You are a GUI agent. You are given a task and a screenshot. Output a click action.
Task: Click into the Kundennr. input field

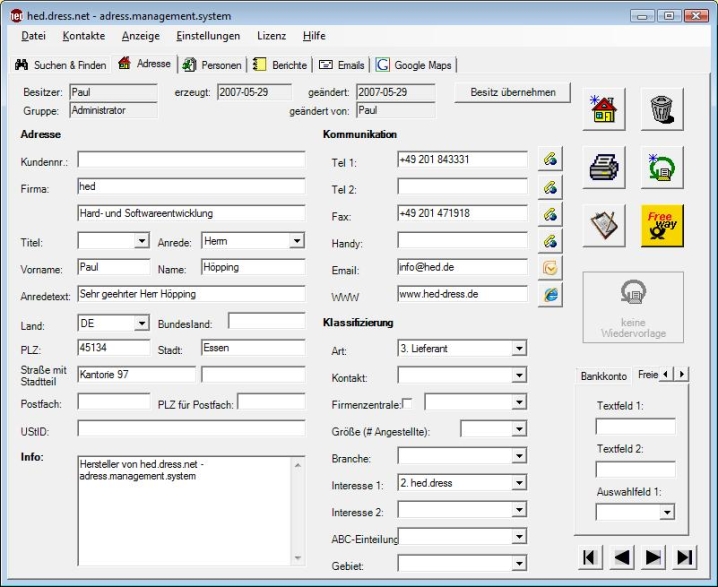click(191, 160)
